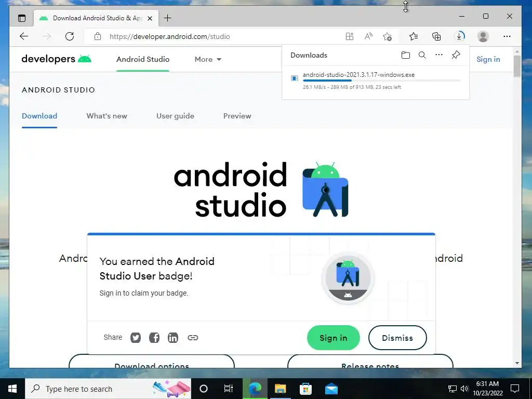The image size is (532, 399).
Task: Open the tab actions menu
Action: 22,18
